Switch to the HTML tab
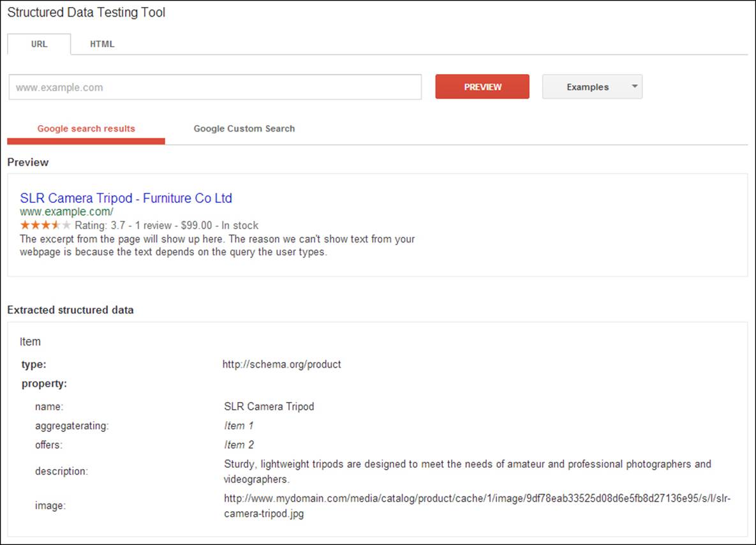This screenshot has height=545, width=756. [102, 44]
